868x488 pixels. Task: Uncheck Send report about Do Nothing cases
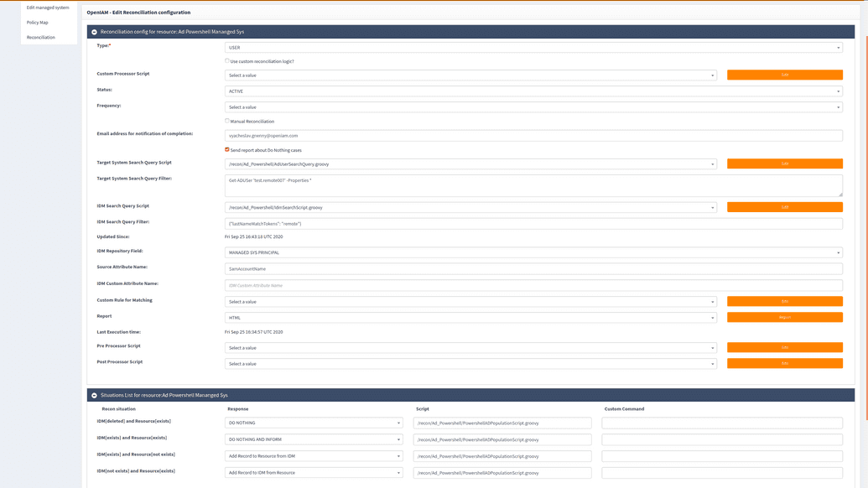226,150
